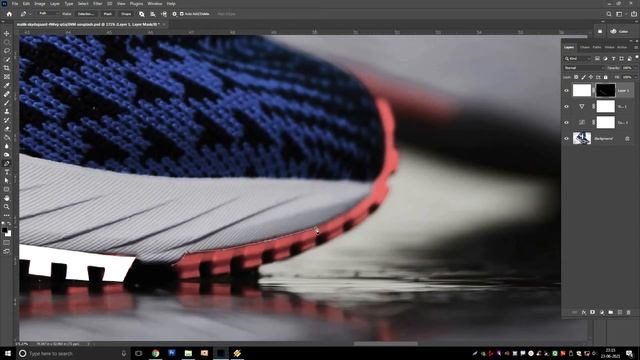640x360 pixels.
Task: Click Mask button in options bar
Action: point(108,14)
